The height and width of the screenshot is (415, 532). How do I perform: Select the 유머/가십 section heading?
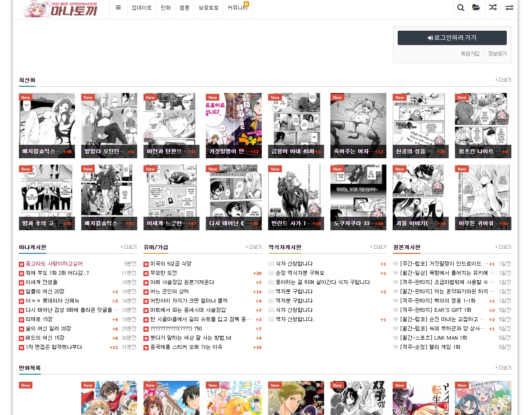coord(156,247)
